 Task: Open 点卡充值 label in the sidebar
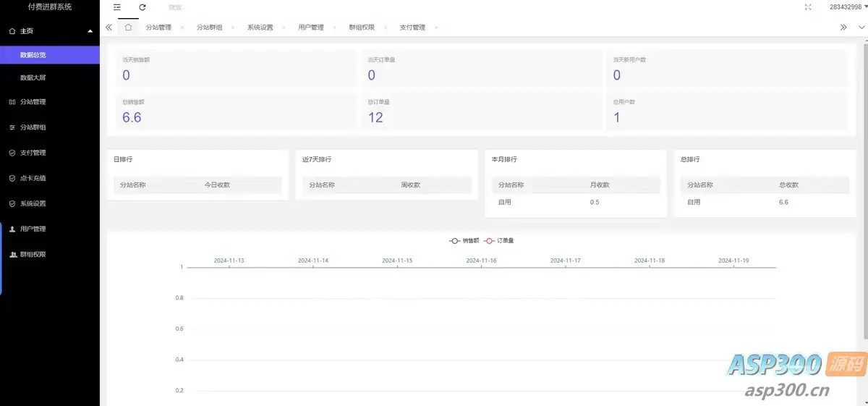coord(33,178)
